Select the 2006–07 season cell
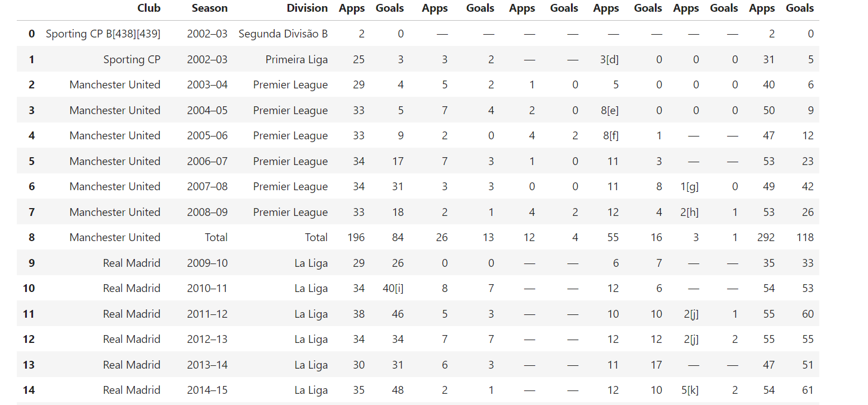This screenshot has width=868, height=405. click(207, 161)
